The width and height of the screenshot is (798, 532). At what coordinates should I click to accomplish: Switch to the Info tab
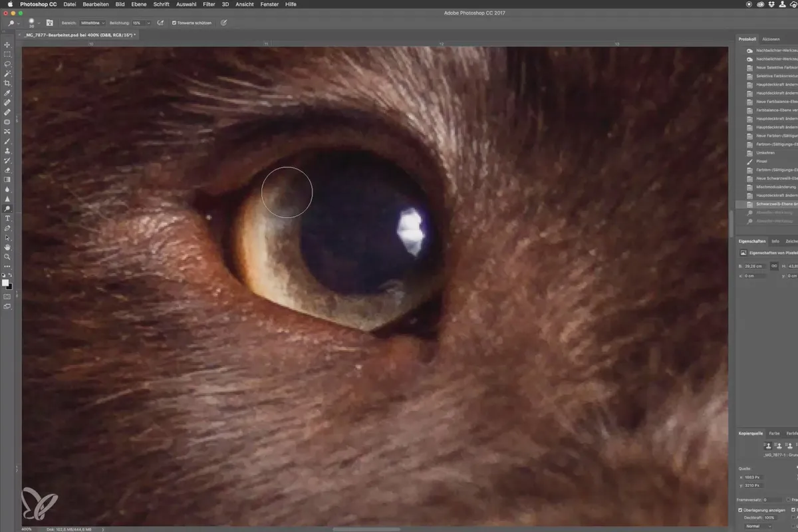775,241
